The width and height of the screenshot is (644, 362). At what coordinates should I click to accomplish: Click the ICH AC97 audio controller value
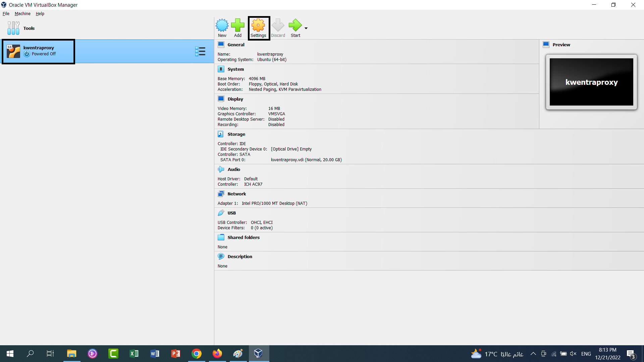(x=253, y=184)
